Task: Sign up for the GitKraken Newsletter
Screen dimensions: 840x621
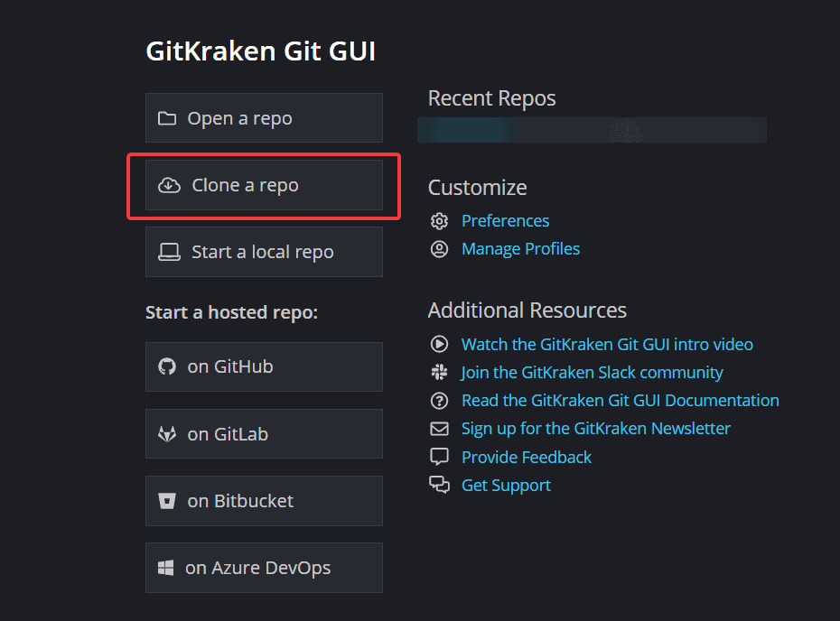Action: point(596,429)
